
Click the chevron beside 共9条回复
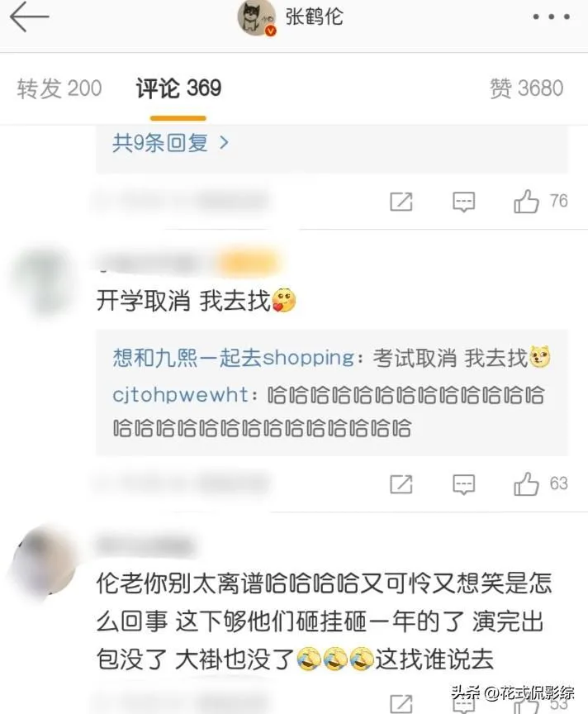point(224,143)
